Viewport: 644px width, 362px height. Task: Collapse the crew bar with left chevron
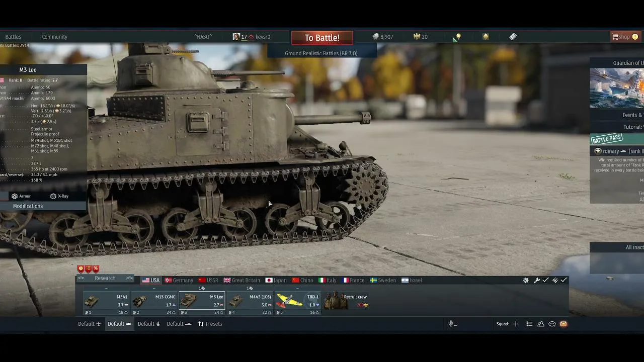click(80, 279)
